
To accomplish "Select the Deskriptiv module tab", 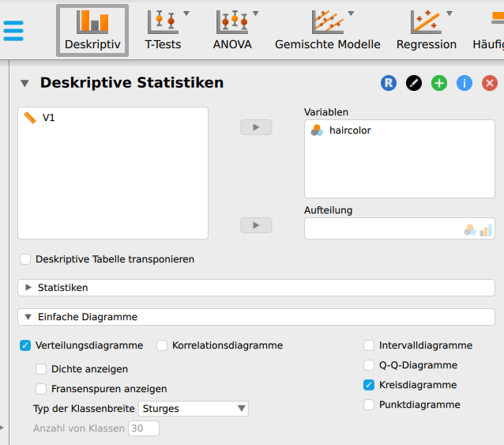I will coord(92,31).
